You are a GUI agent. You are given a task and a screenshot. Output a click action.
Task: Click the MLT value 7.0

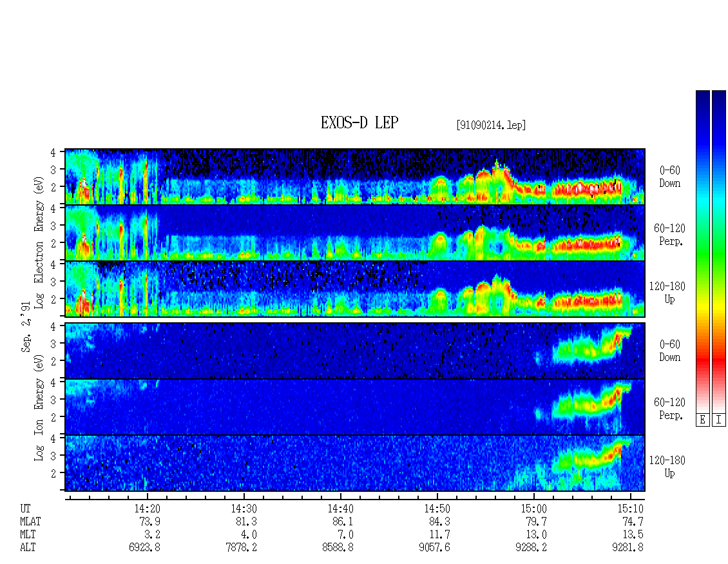(x=345, y=535)
